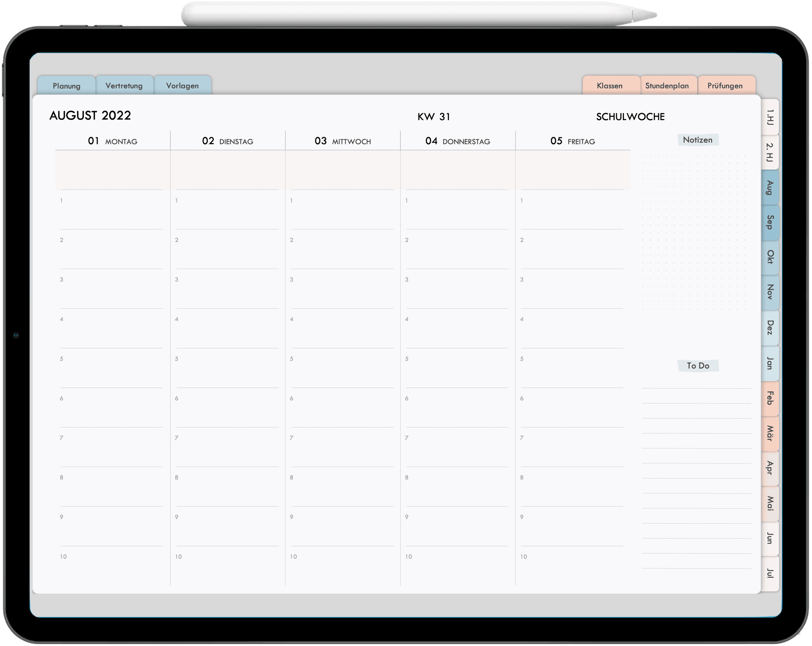Go to the Okt month tab
This screenshot has width=812, height=646.
click(x=770, y=257)
